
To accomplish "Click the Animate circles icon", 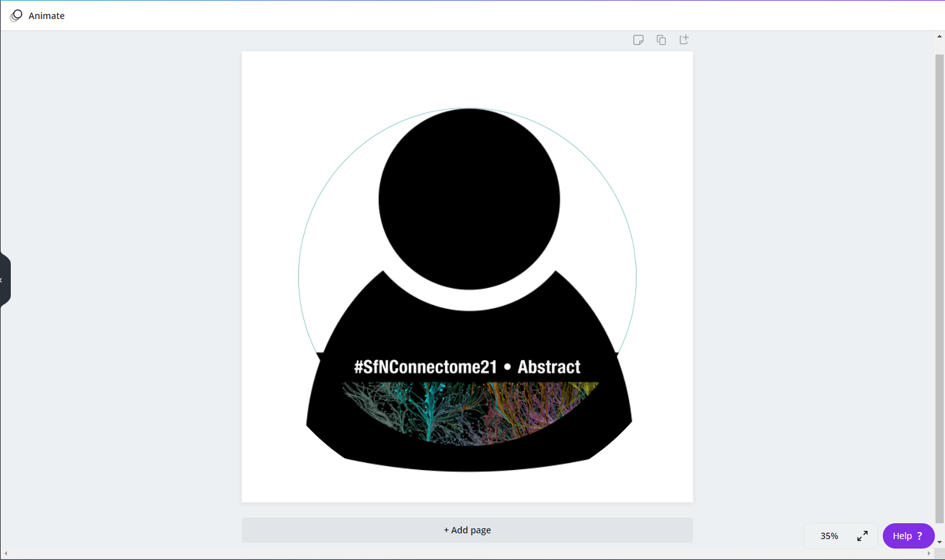I will (x=17, y=15).
